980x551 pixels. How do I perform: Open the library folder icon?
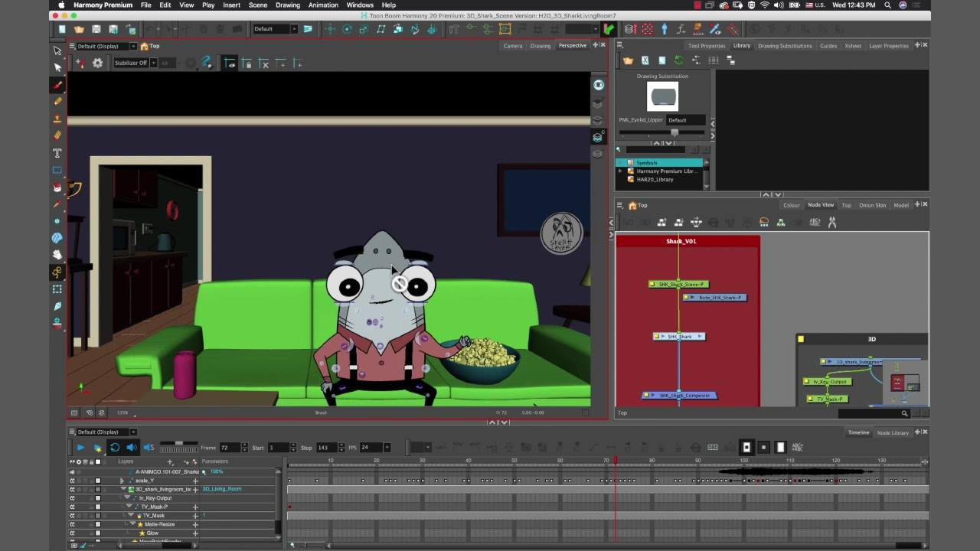point(628,60)
